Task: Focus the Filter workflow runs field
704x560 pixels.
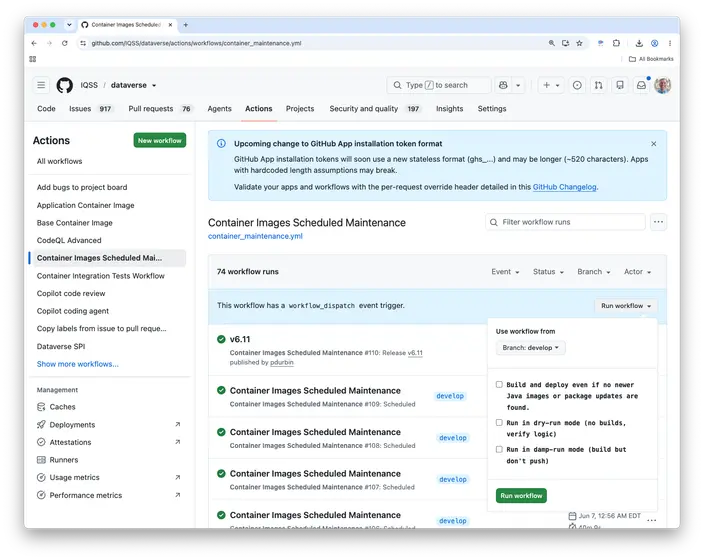Action: [x=565, y=222]
